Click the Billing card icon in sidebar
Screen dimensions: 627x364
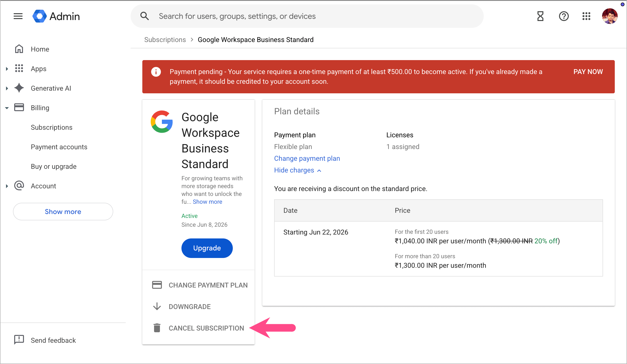point(19,107)
